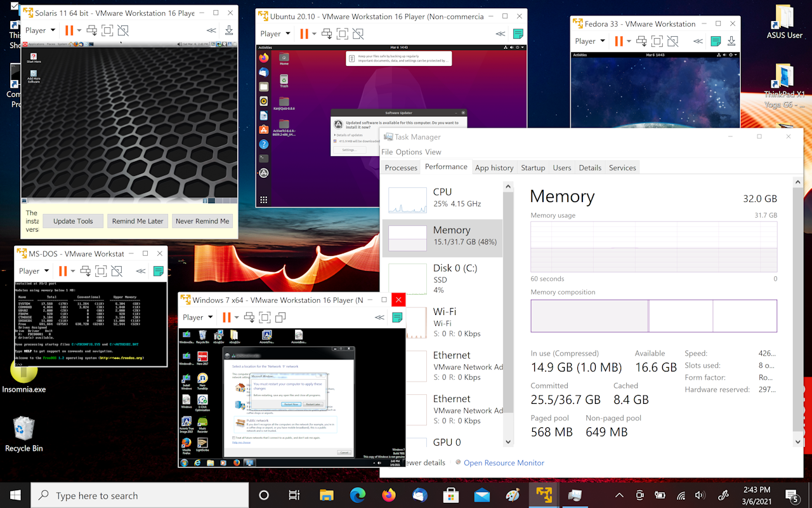Pause the Solaris 11 virtual machine
The height and width of the screenshot is (508, 812).
[x=69, y=30]
